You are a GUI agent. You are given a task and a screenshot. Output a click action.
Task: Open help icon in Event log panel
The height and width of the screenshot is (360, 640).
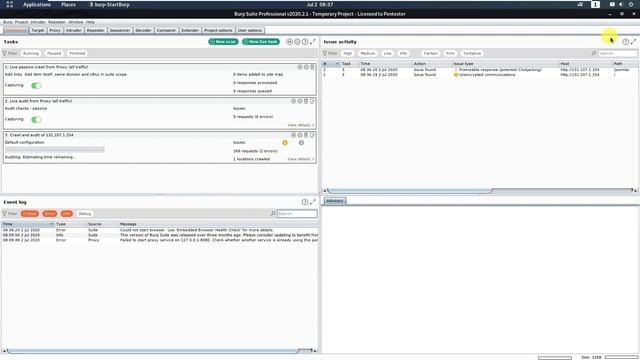pos(305,202)
